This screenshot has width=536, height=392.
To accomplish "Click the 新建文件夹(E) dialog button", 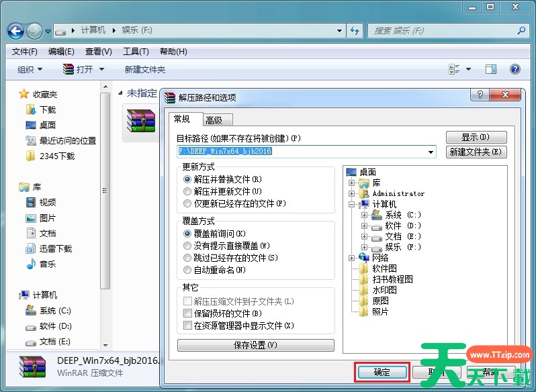I will (476, 152).
